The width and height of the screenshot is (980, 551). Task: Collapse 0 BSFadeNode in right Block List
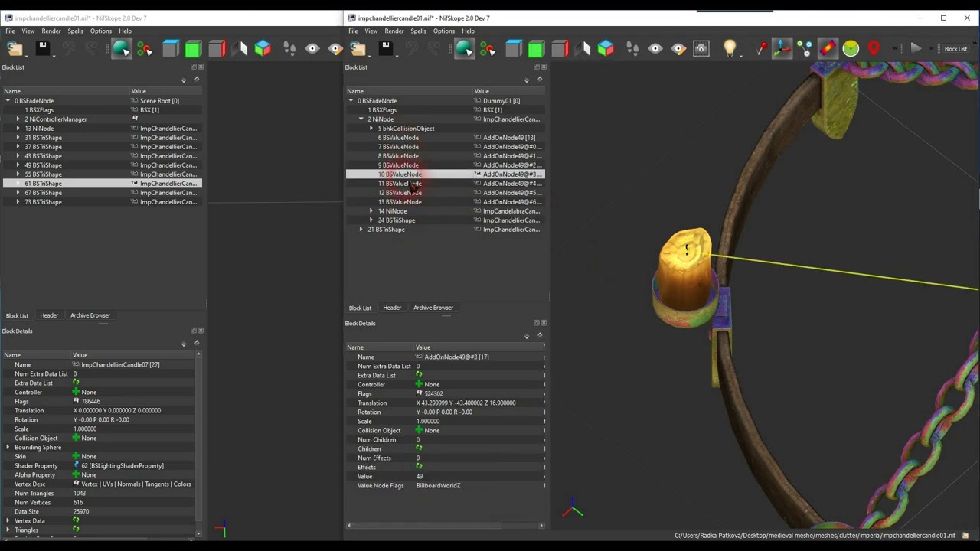351,101
